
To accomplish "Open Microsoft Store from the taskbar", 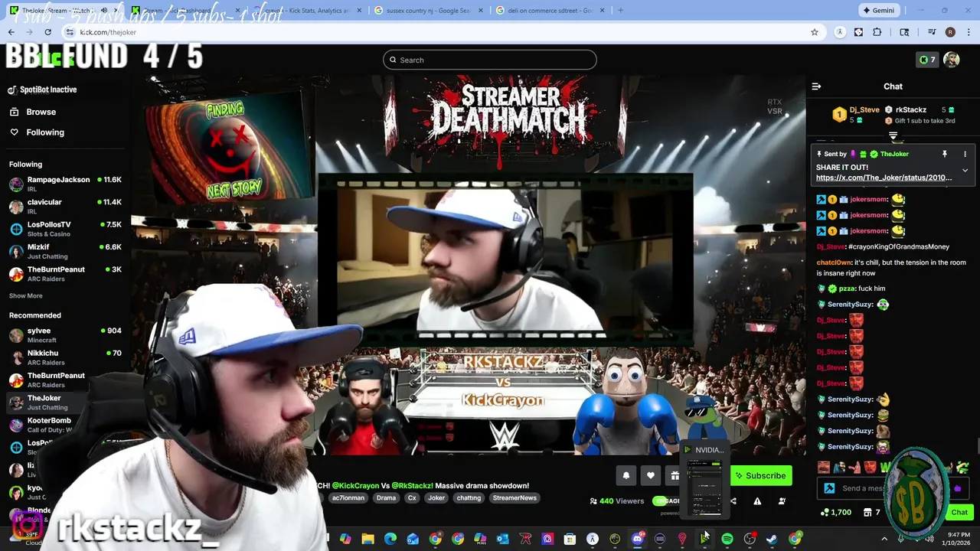I will click(x=570, y=539).
